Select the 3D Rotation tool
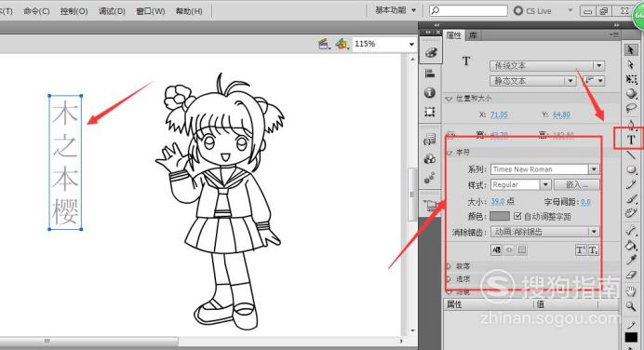Screen dimensions: 644x350 coord(631,94)
